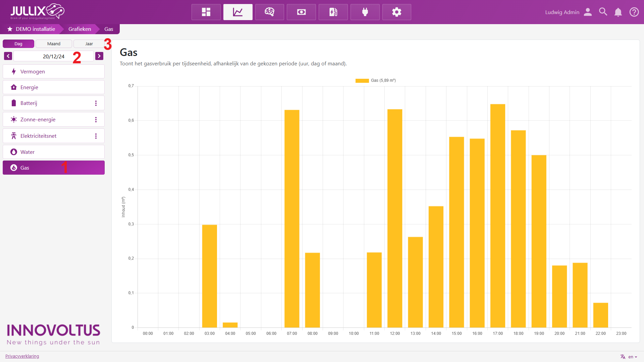This screenshot has width=644, height=362.
Task: Expand Zonne-energie three-dot menu
Action: pyautogui.click(x=96, y=120)
